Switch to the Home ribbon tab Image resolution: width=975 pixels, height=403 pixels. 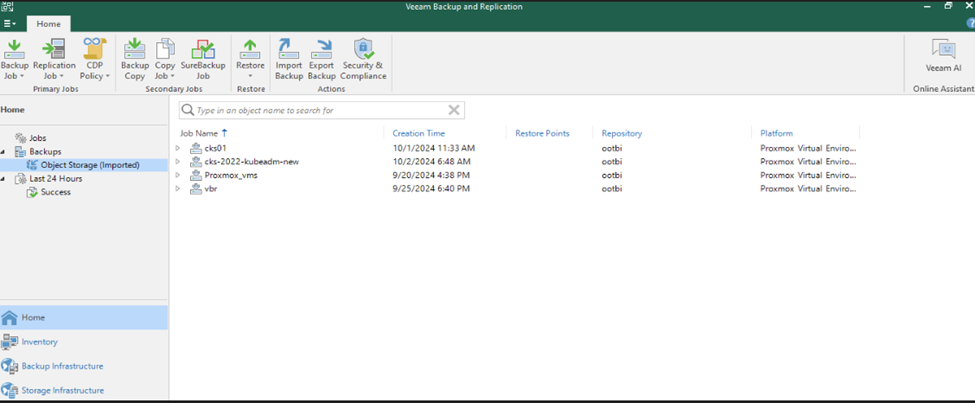[49, 24]
